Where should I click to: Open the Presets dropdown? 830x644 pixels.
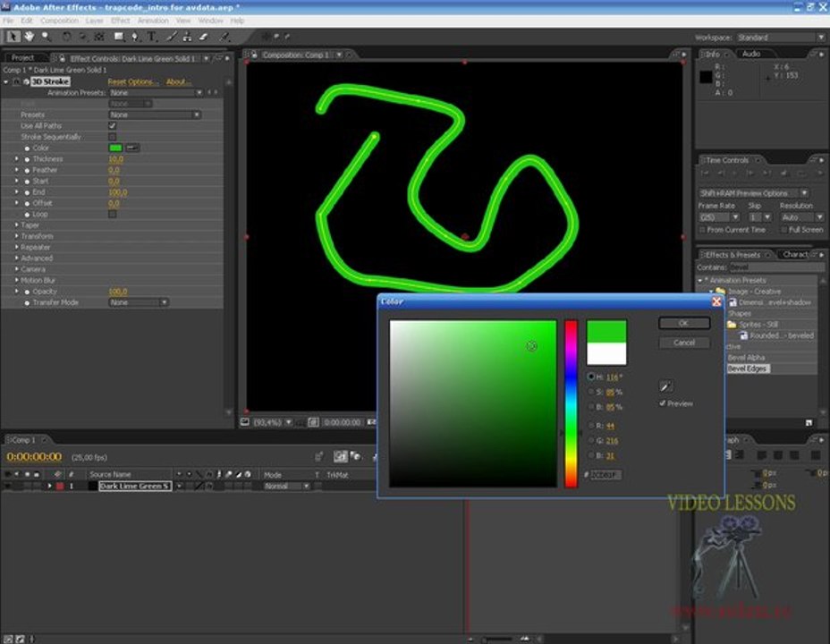pos(155,114)
